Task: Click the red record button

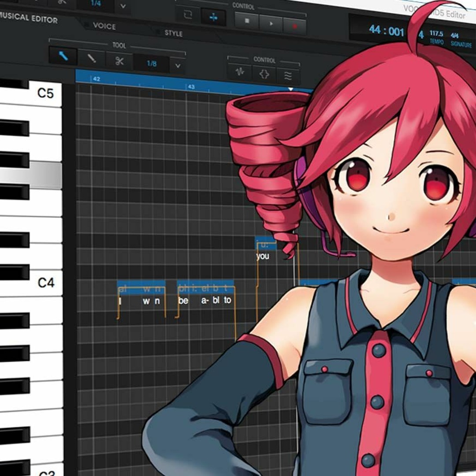Action: (x=294, y=26)
